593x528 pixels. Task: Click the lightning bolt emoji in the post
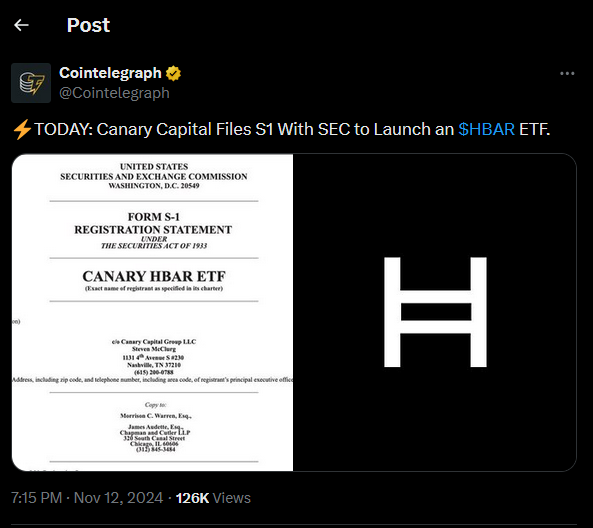pos(22,129)
